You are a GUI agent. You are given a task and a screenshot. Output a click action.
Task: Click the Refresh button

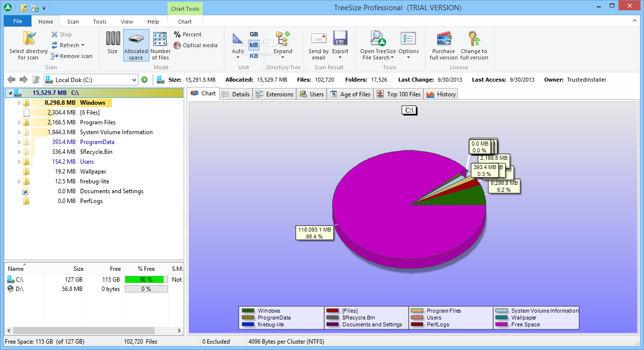pyautogui.click(x=68, y=45)
